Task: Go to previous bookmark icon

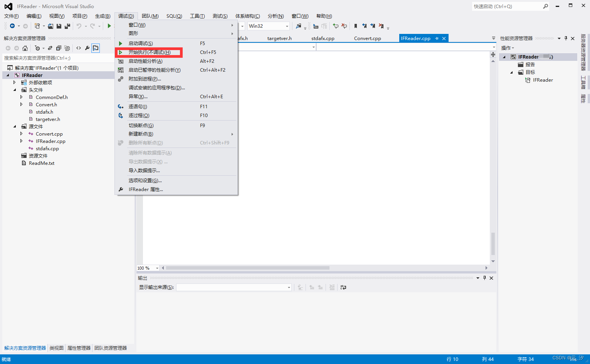Action: pos(364,26)
